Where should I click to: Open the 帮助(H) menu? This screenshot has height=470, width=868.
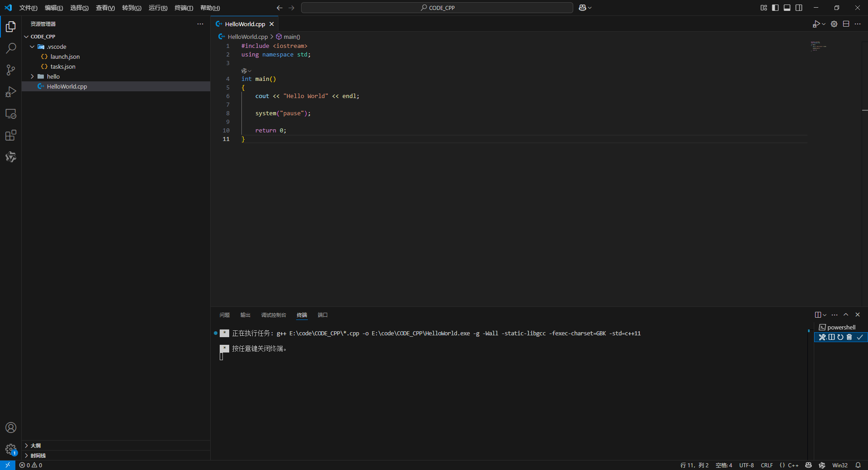click(x=210, y=8)
